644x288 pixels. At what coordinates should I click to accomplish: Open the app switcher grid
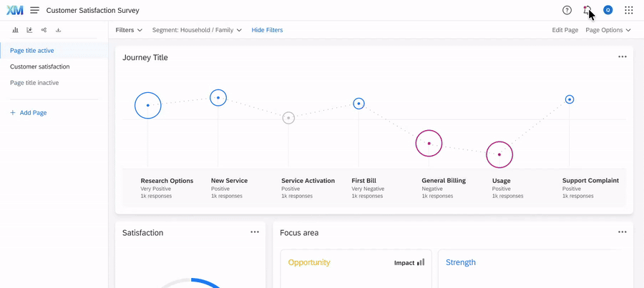629,10
